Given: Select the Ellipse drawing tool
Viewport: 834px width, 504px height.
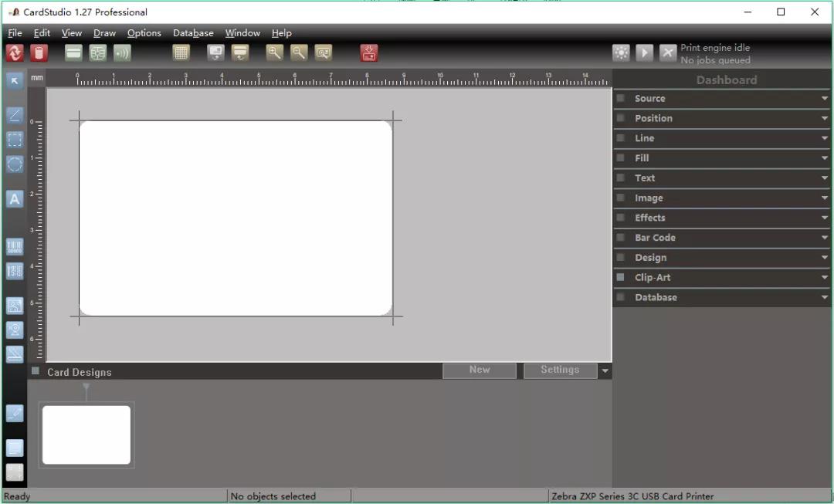Looking at the screenshot, I should point(15,164).
